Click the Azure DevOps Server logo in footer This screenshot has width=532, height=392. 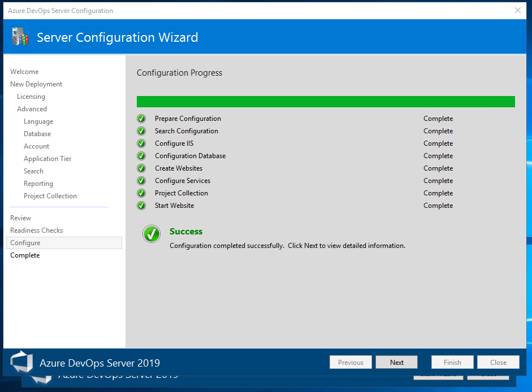(21, 362)
